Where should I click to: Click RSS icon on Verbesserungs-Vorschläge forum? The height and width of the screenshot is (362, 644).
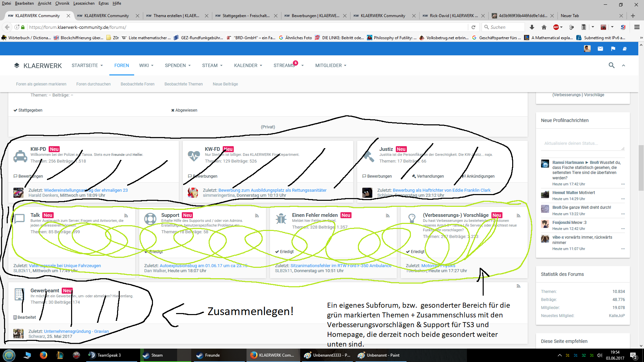(x=519, y=216)
